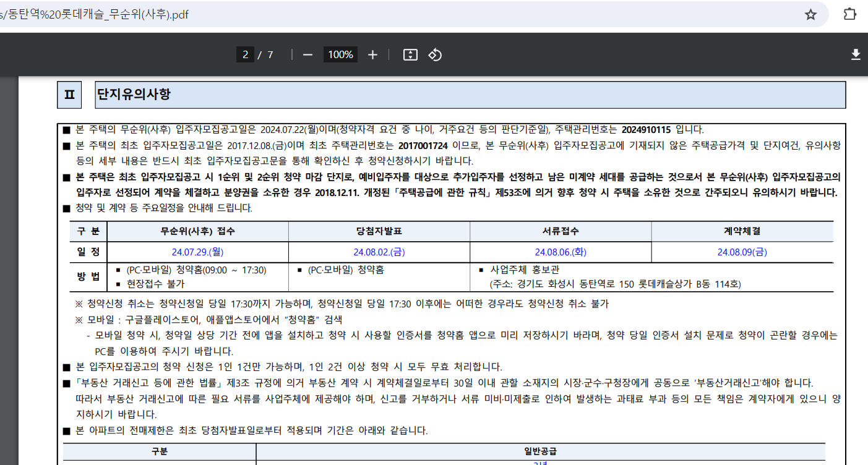Click the 무순위(사후) 접수 column header
This screenshot has height=465, width=868.
click(197, 231)
